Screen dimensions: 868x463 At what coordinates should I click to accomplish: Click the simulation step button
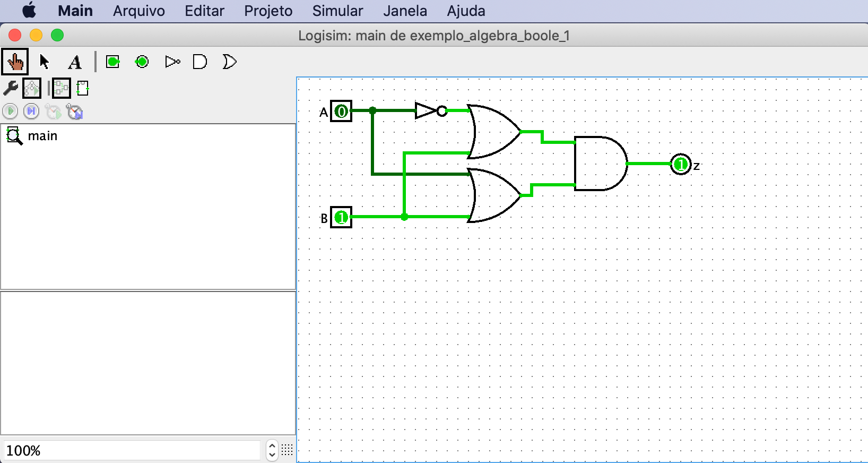pos(31,112)
